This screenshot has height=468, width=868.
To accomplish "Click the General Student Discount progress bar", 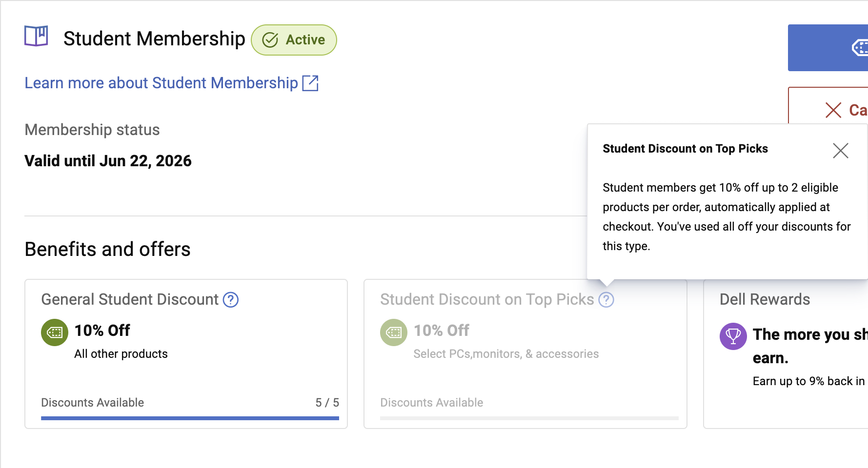I will point(190,418).
